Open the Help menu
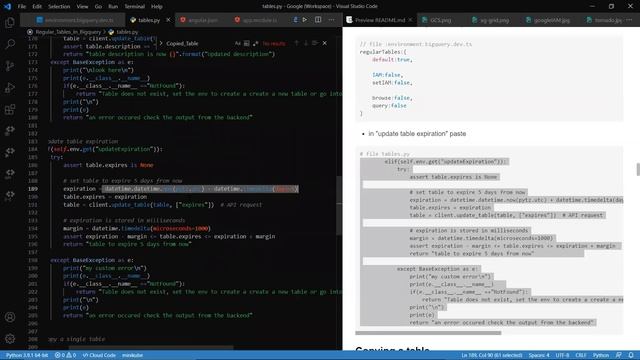Viewport: 640px width, 360px height. pos(157,7)
